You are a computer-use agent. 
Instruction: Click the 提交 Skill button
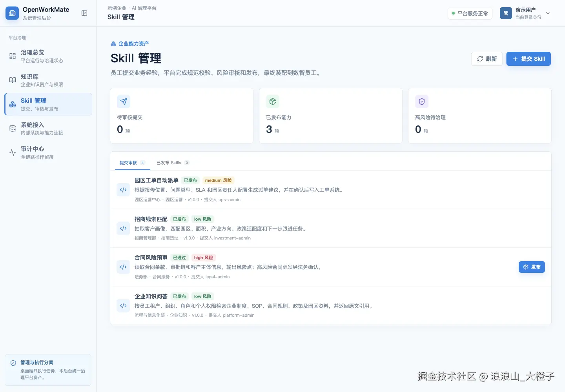(529, 59)
